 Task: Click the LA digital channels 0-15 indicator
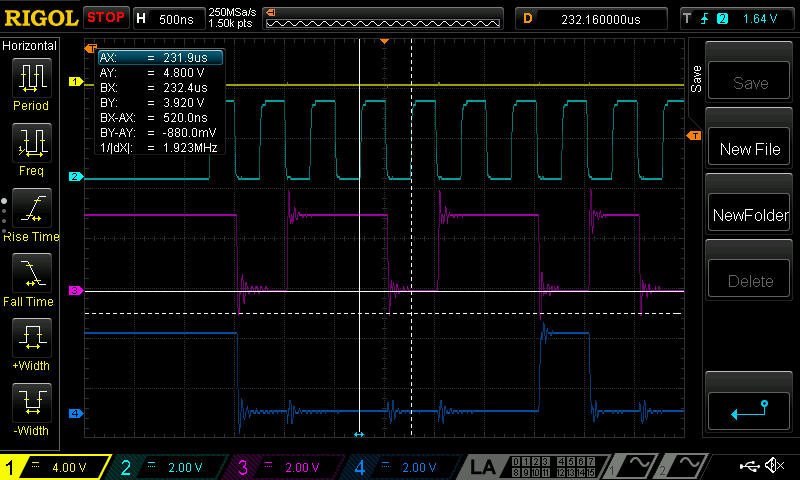point(553,467)
